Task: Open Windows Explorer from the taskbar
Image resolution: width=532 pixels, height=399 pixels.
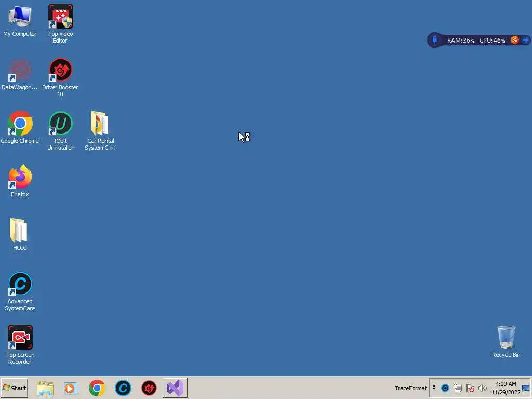Action: point(45,388)
